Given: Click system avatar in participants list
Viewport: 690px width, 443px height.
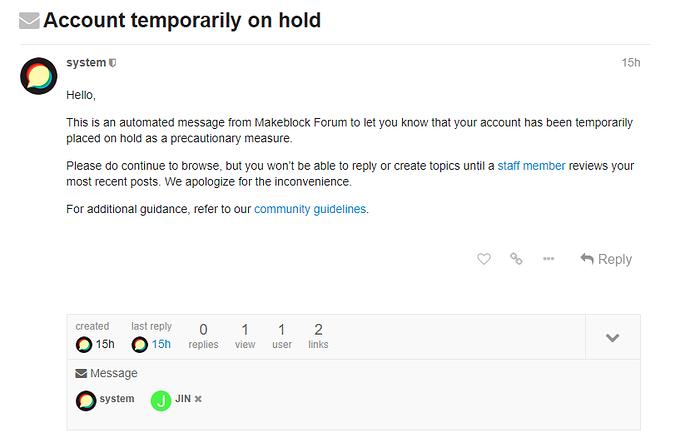Looking at the screenshot, I should (x=86, y=401).
